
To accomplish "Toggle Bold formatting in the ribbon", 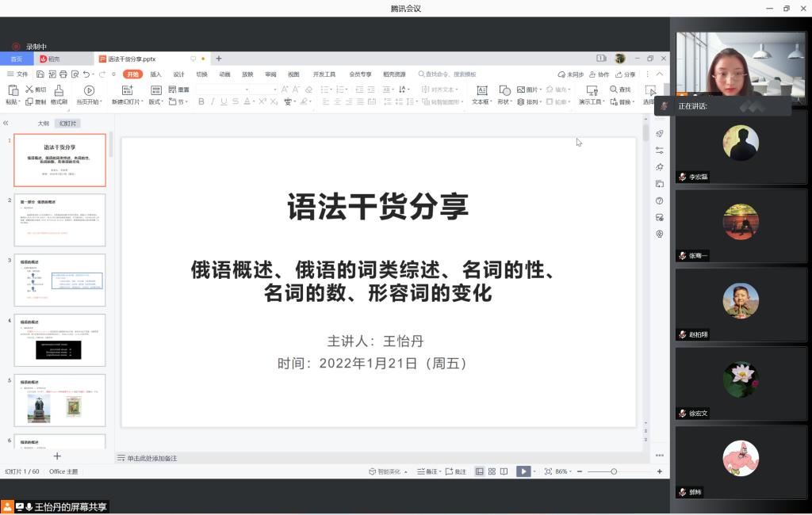I will [x=201, y=102].
